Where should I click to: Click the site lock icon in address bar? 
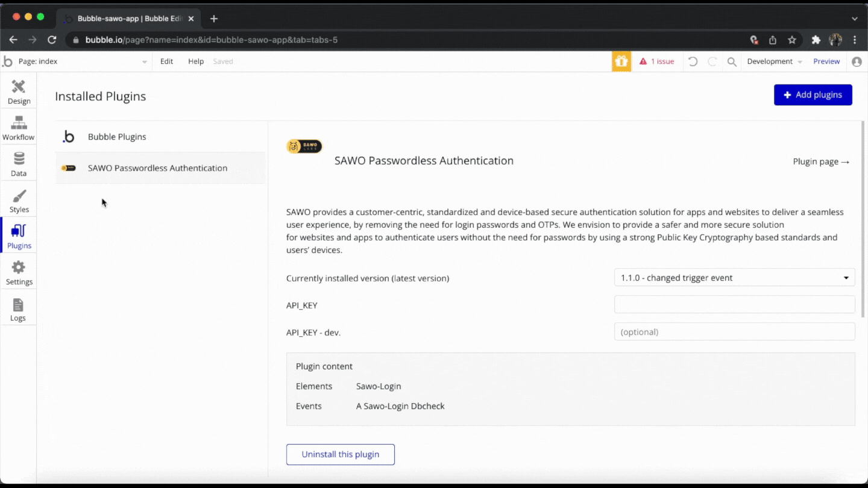point(76,40)
